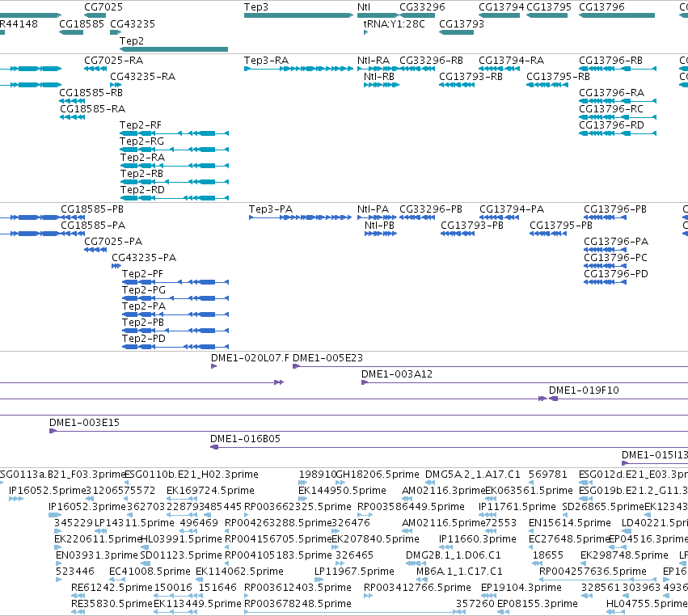Select the CG13795 gene label
Screen dimensions: 688x616
click(x=549, y=7)
